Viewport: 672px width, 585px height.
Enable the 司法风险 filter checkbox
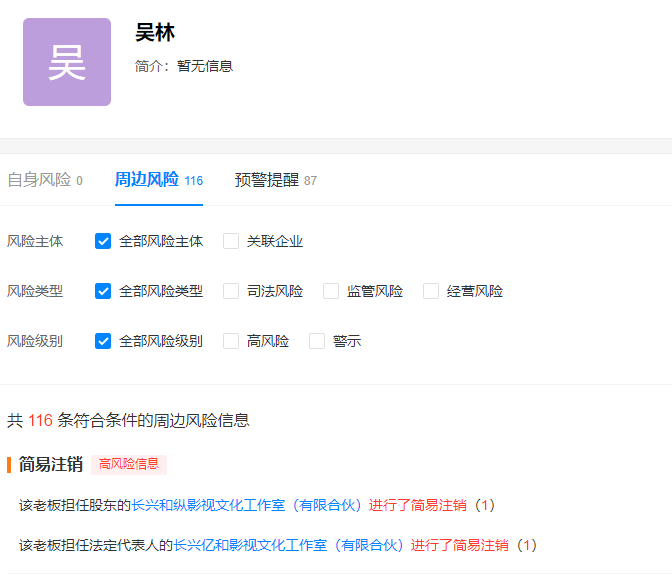tap(231, 291)
